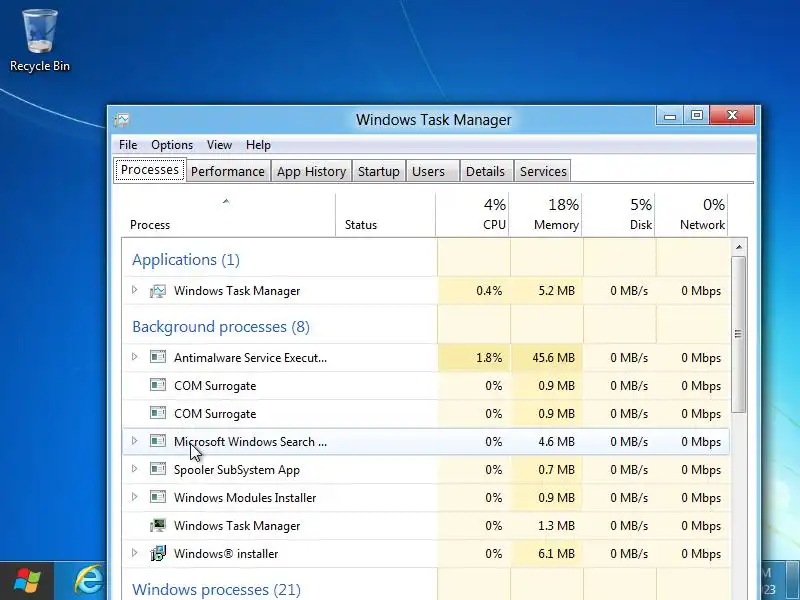Open the File menu
The height and width of the screenshot is (600, 800).
point(128,145)
